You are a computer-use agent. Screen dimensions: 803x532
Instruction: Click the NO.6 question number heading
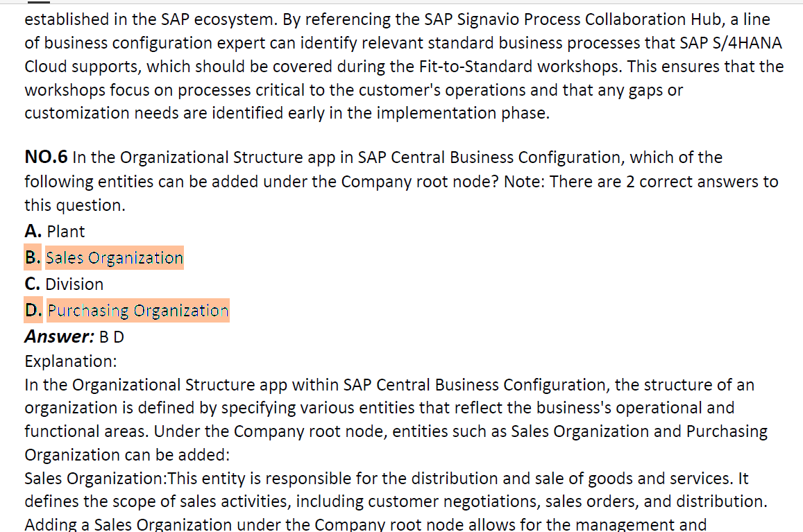tap(46, 157)
